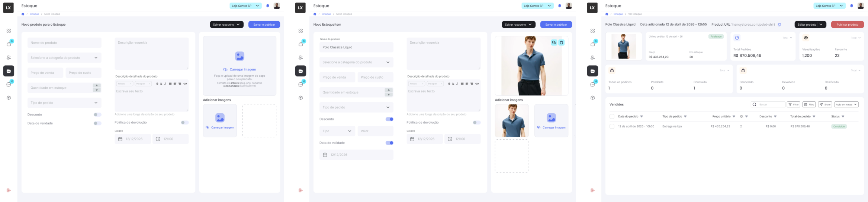Click logout icon in middle screen's sidebar
The image size is (868, 202).
pyautogui.click(x=300, y=190)
